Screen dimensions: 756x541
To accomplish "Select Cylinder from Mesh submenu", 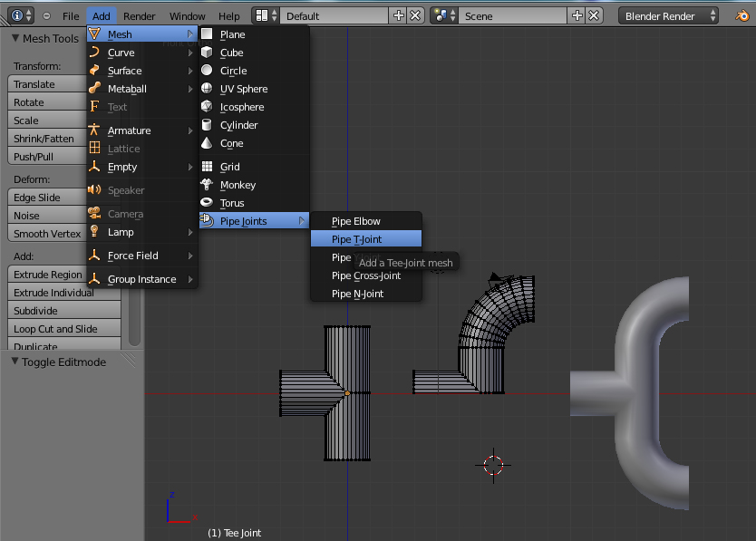I will coord(254,125).
